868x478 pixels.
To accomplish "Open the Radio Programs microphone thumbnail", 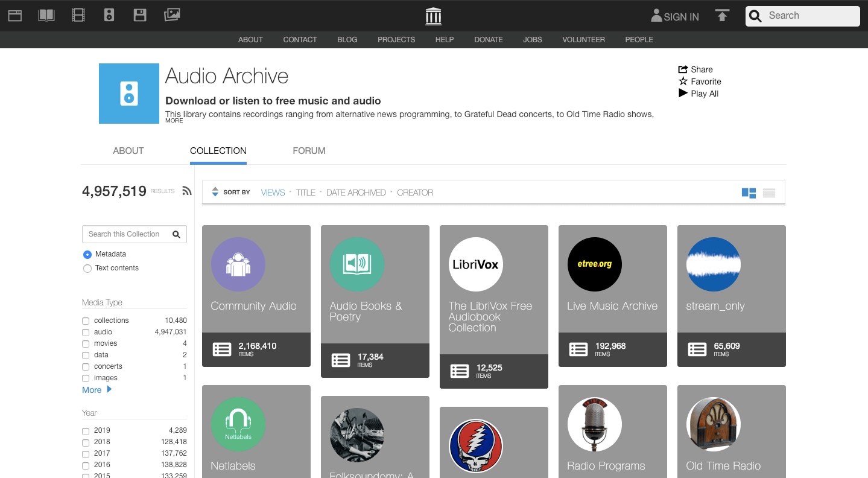I will [x=595, y=424].
